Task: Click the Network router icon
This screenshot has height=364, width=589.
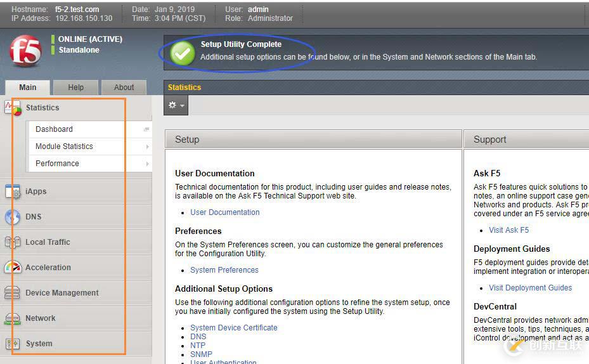Action: [x=13, y=318]
